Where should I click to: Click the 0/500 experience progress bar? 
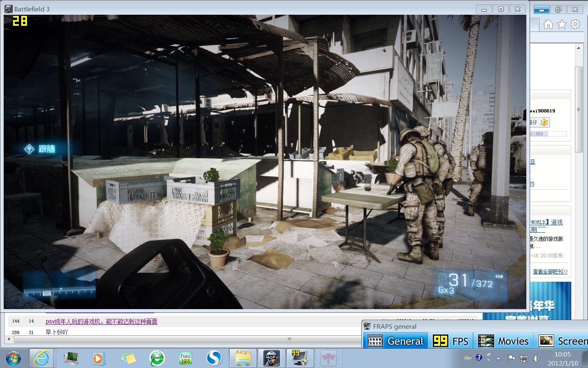(548, 134)
